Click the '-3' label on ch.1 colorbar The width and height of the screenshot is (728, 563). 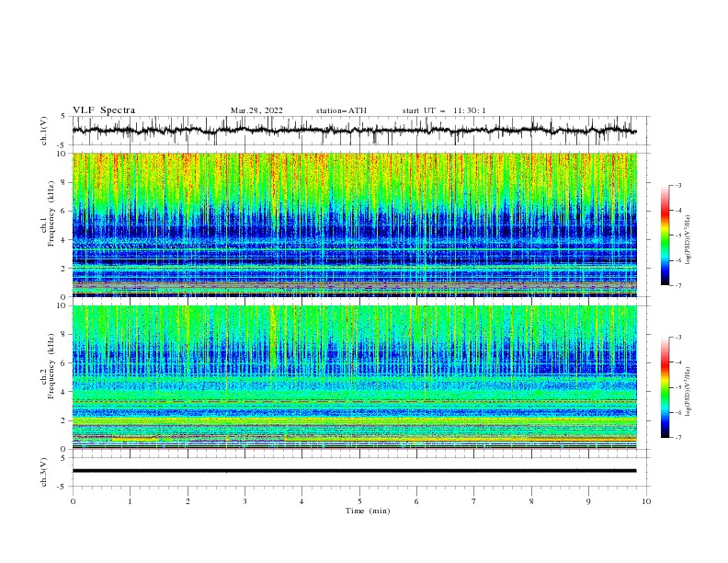677,185
